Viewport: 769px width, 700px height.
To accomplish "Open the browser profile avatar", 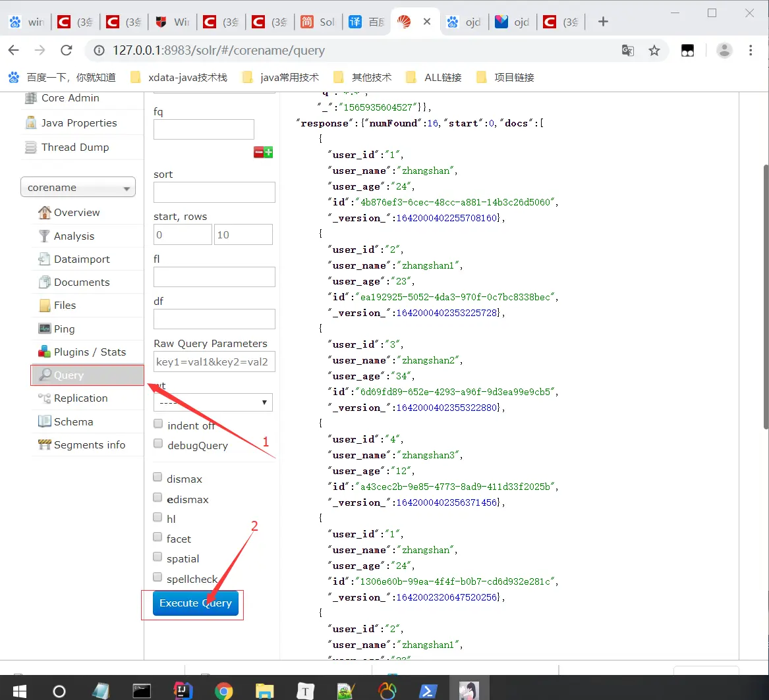I will [724, 51].
